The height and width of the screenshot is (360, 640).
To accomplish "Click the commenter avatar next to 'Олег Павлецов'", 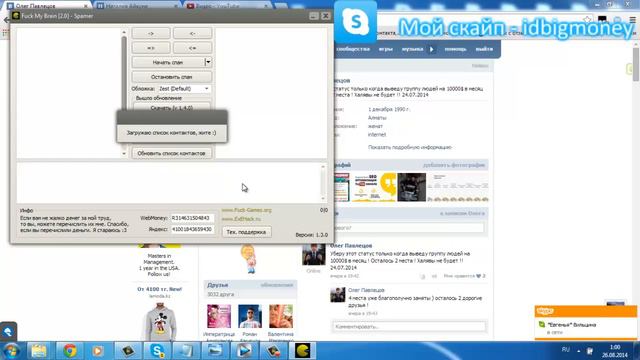I will coord(338,295).
